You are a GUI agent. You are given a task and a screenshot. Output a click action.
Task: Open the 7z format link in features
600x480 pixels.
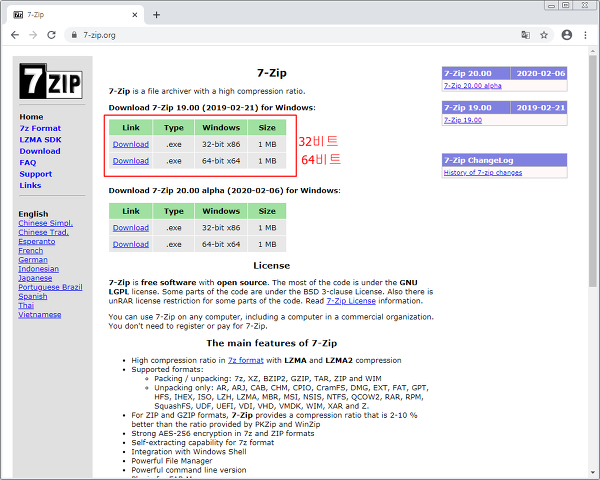[x=246, y=361]
